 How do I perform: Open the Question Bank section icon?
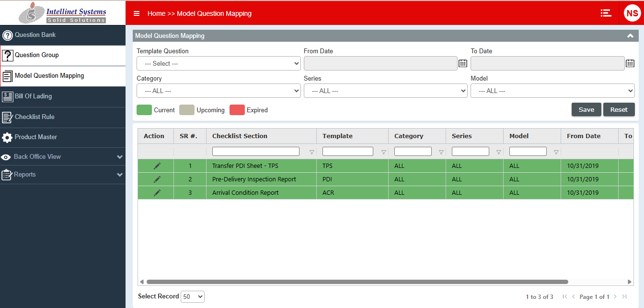tap(8, 35)
